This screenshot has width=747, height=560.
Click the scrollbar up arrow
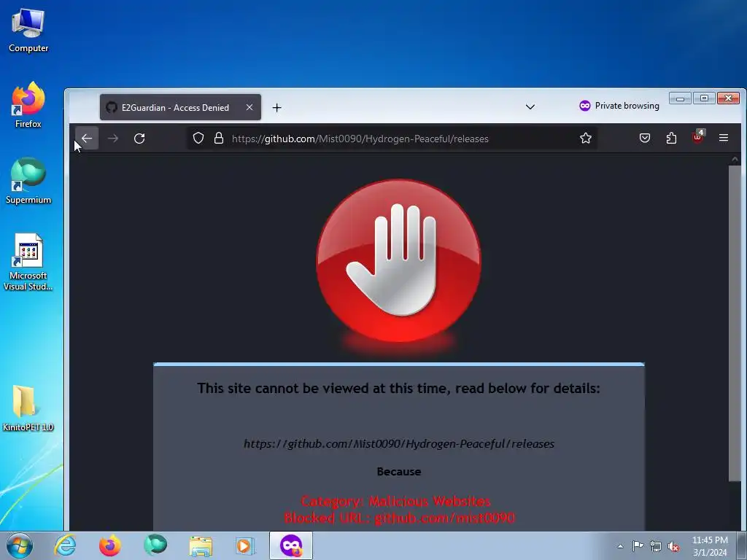735,160
